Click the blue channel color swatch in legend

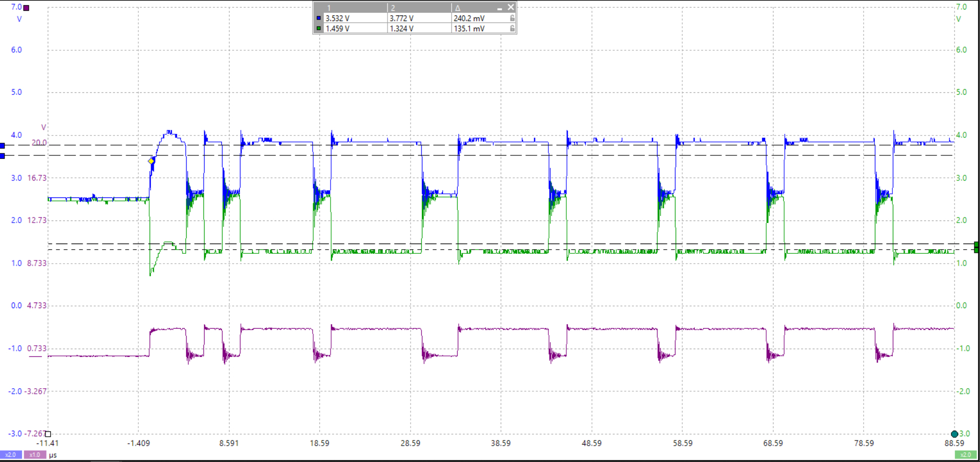319,18
